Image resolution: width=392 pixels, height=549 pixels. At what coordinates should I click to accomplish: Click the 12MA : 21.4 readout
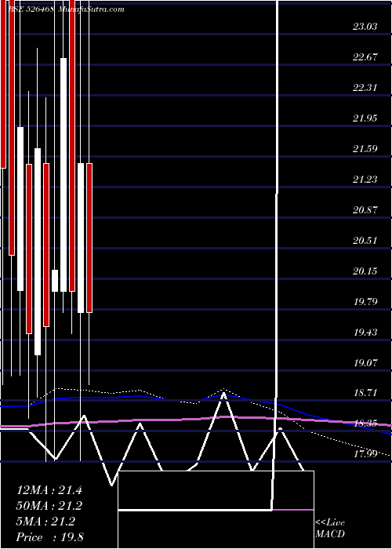coord(49,490)
